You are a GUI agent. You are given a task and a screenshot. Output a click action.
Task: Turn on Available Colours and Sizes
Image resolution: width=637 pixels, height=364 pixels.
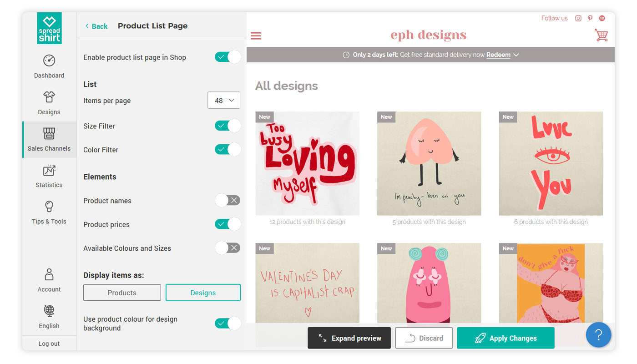[x=227, y=248]
